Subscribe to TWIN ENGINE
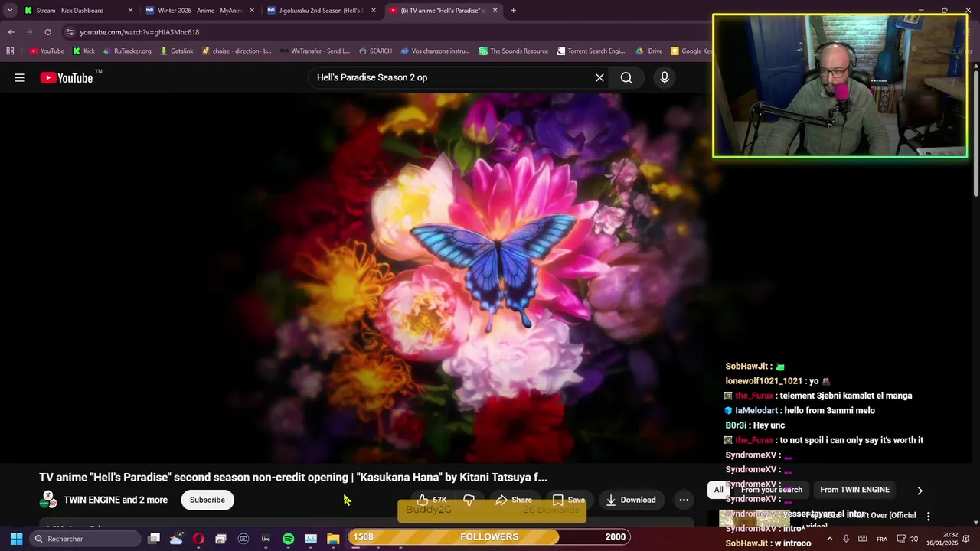980x551 pixels. tap(207, 500)
